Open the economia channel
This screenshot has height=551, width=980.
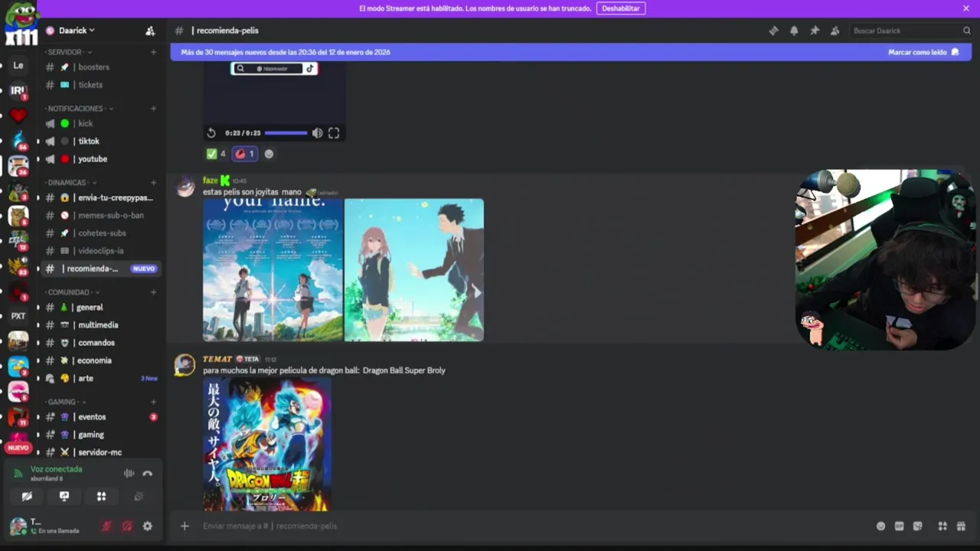tap(101, 360)
